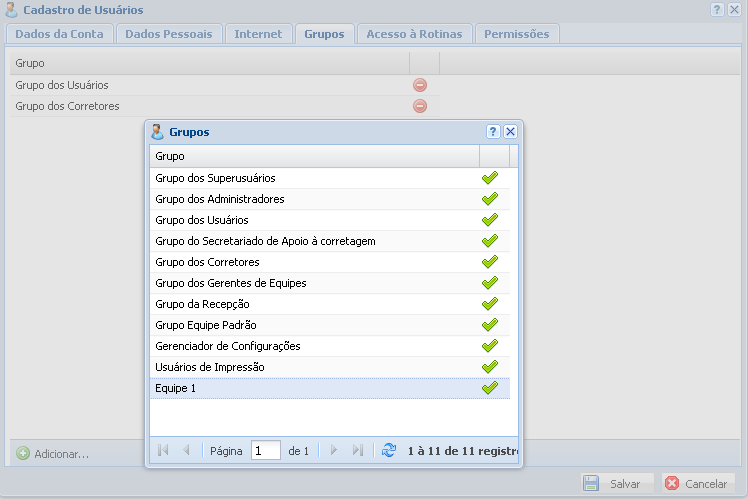Click the Grupo column header in Grupos dialog
Screen dimensions: 748x499
tap(314, 156)
